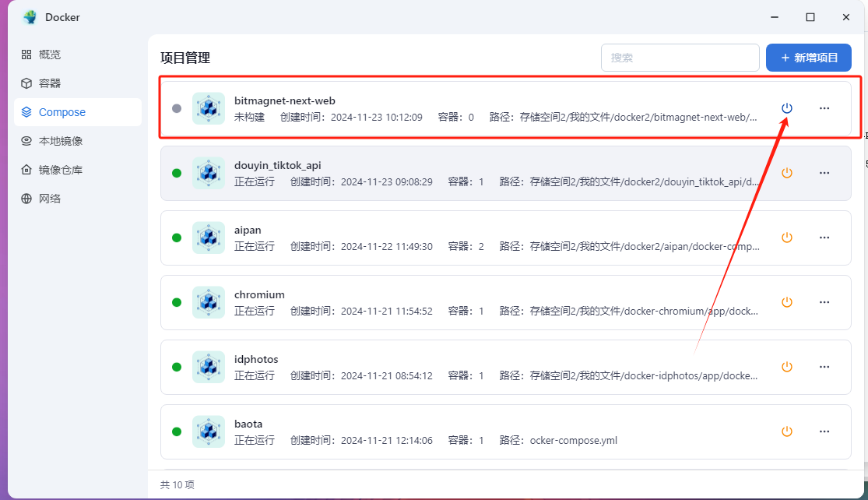Click the idphotos project icon
The image size is (868, 500).
(209, 367)
